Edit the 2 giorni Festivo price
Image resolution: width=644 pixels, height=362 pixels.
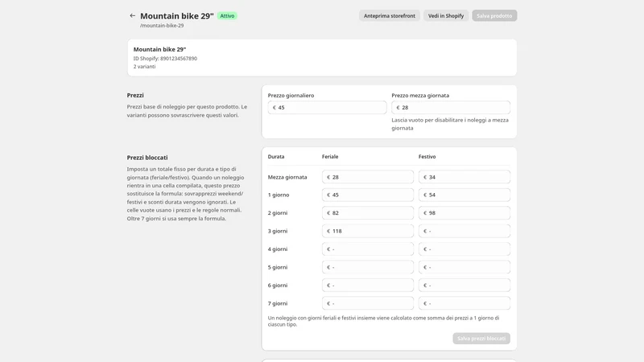[x=464, y=213]
